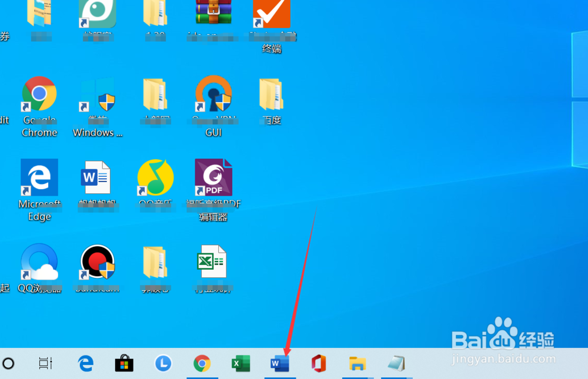This screenshot has width=588, height=379.
Task: Select the Word document file on desktop
Action: [96, 178]
